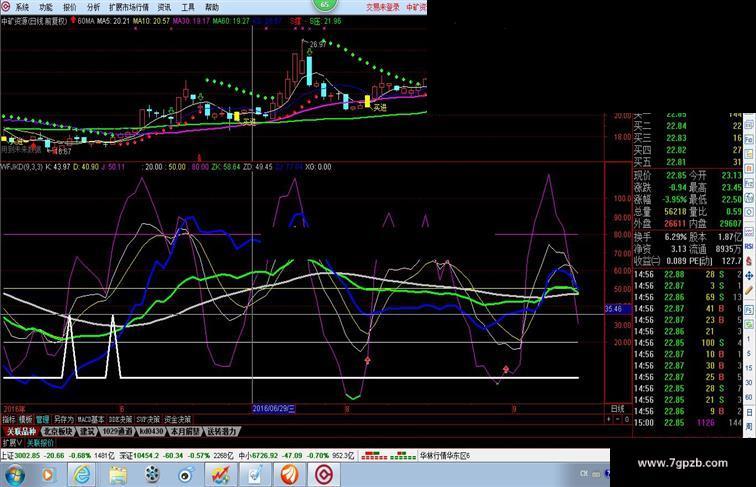Switch to the 送转潜力 tab
The image size is (756, 487).
[x=222, y=431]
